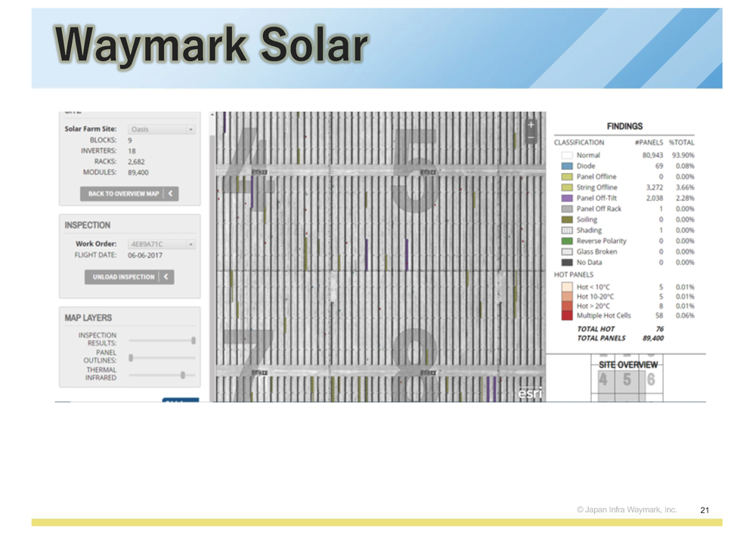Open the Solar Farm Site dropdown
The height and width of the screenshot is (534, 756).
point(162,129)
